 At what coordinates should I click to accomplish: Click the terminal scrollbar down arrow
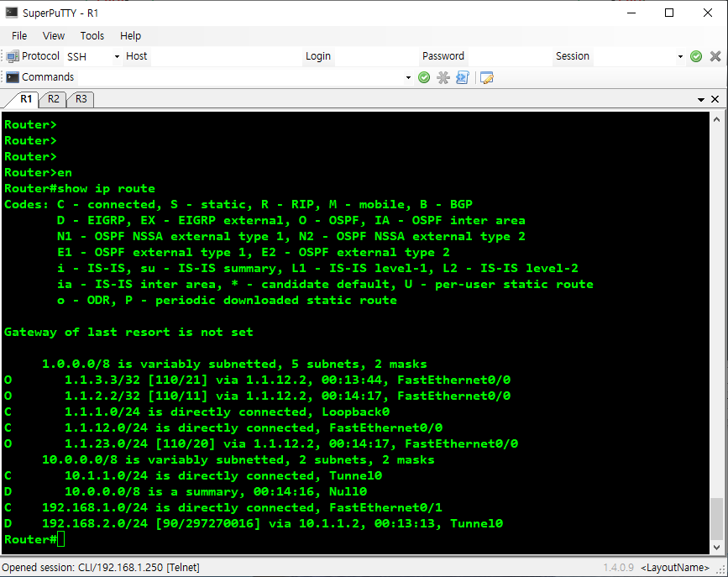(716, 548)
